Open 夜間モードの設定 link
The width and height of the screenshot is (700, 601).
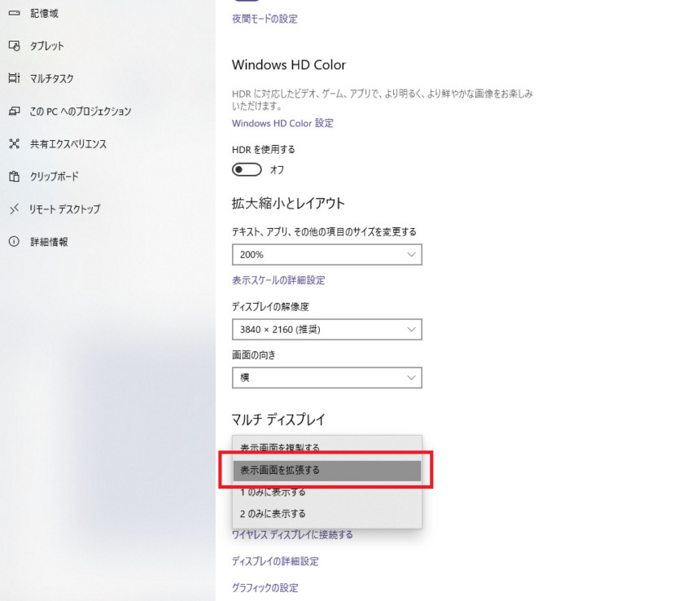coord(265,19)
